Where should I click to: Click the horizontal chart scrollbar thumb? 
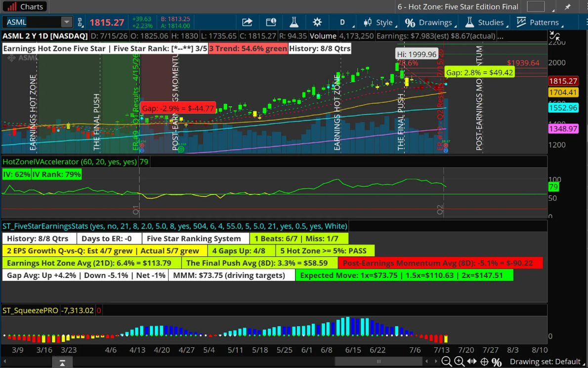[378, 362]
